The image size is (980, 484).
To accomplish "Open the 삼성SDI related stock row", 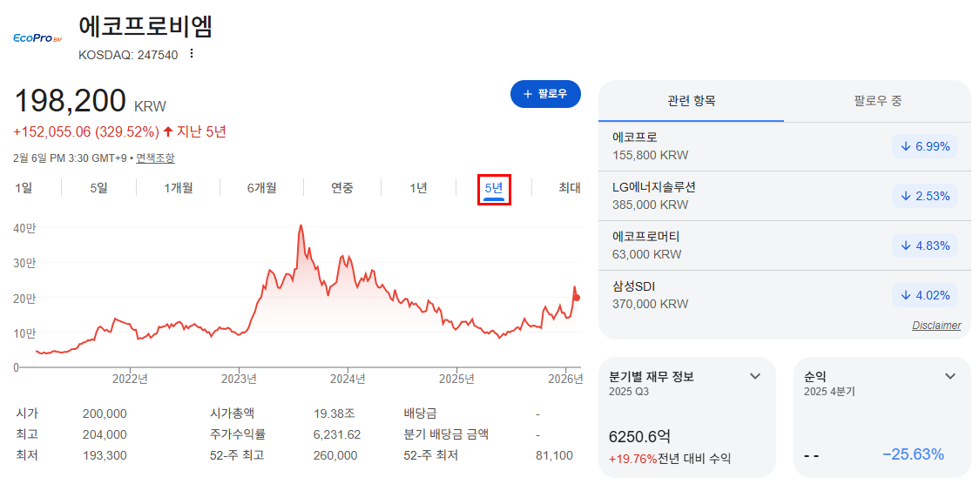I will click(x=784, y=295).
